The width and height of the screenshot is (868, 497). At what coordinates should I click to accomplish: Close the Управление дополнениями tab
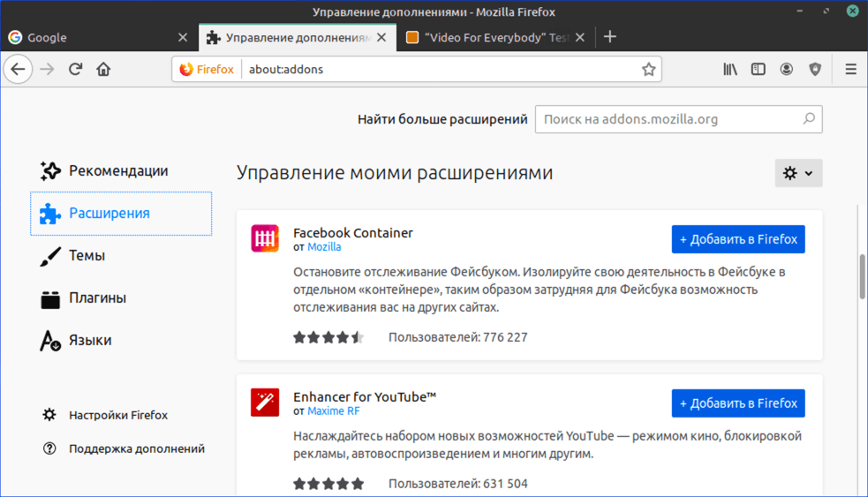381,37
